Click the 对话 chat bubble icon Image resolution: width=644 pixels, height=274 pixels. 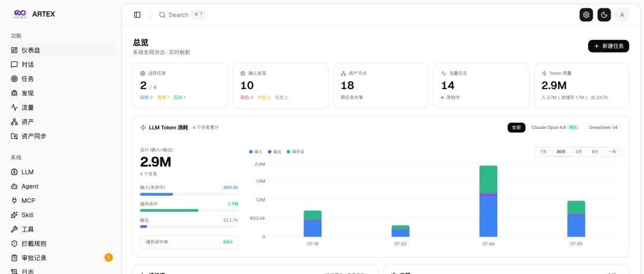pos(14,64)
